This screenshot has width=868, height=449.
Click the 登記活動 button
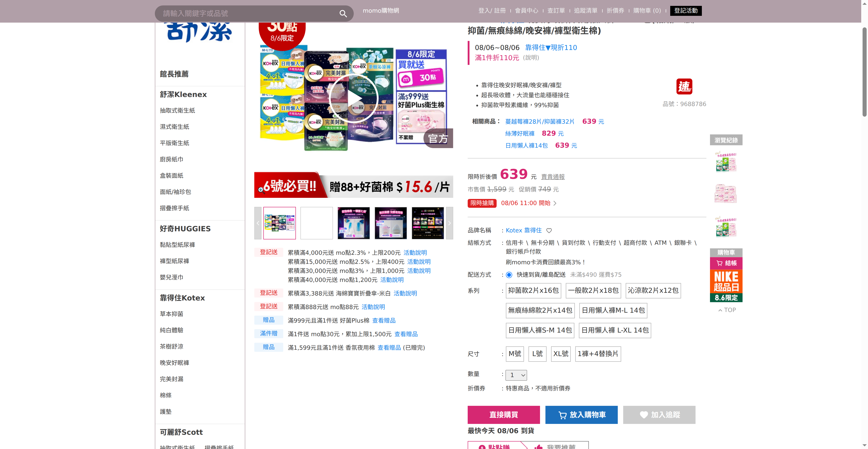tap(686, 11)
